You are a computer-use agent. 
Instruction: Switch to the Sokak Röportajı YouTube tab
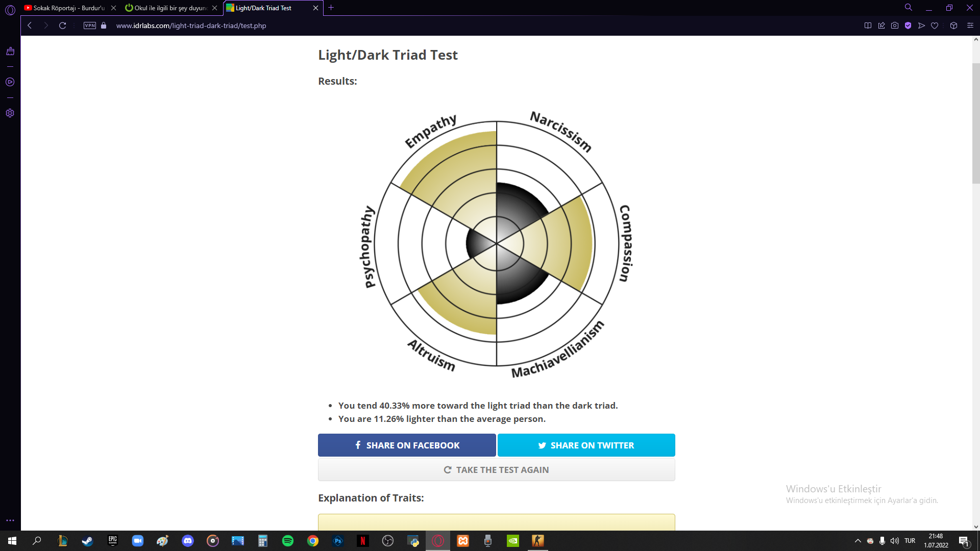66,8
